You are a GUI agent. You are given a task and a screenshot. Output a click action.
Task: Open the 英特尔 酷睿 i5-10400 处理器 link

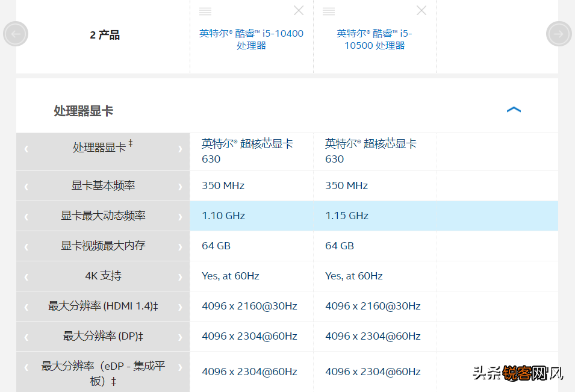pos(251,39)
